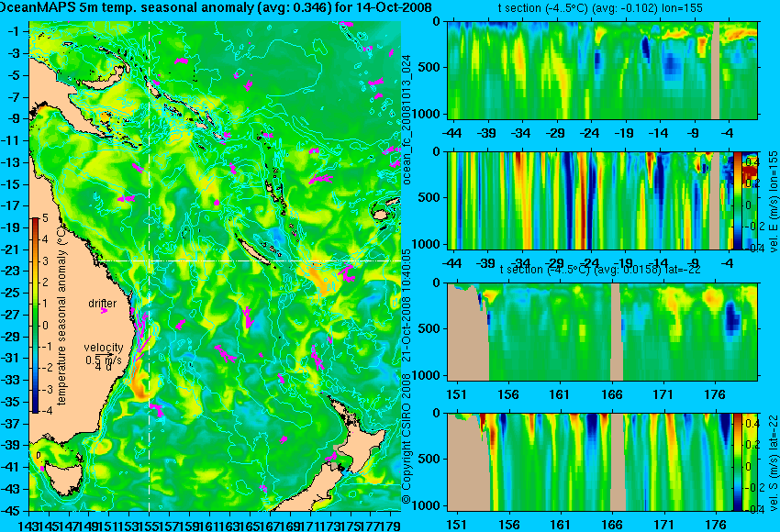Click '-34' tick below top temperature section
780x532 pixels.
[x=521, y=133]
